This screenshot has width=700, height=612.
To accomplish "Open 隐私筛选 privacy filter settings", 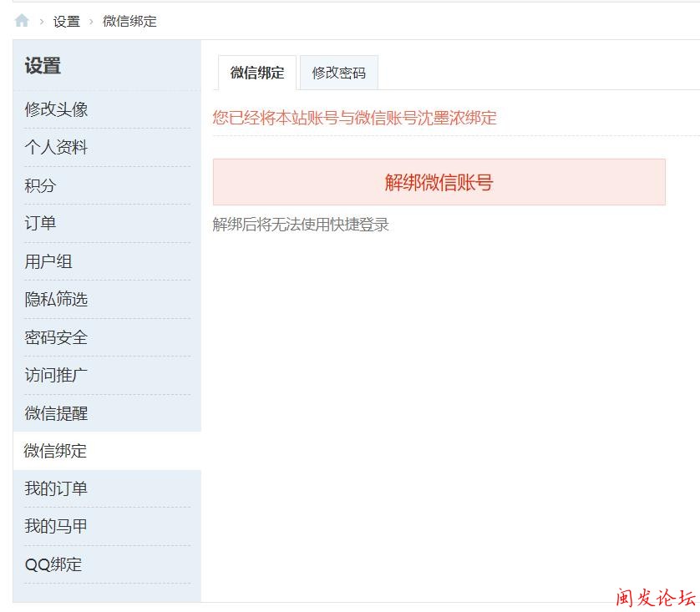I will [x=56, y=299].
